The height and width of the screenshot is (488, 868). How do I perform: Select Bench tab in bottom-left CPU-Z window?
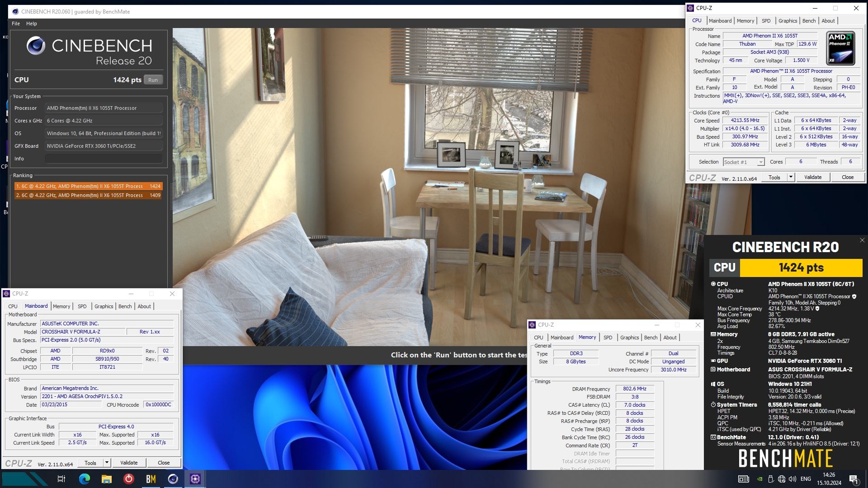pos(125,306)
